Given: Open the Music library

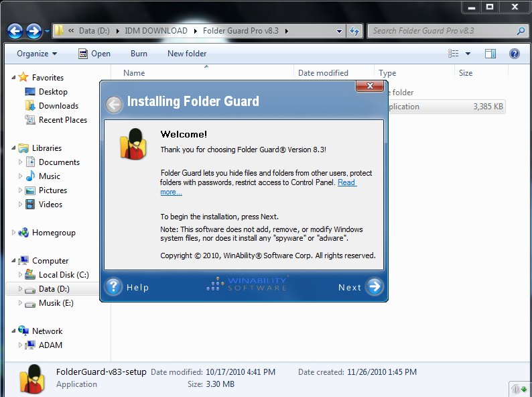Looking at the screenshot, I should [50, 176].
